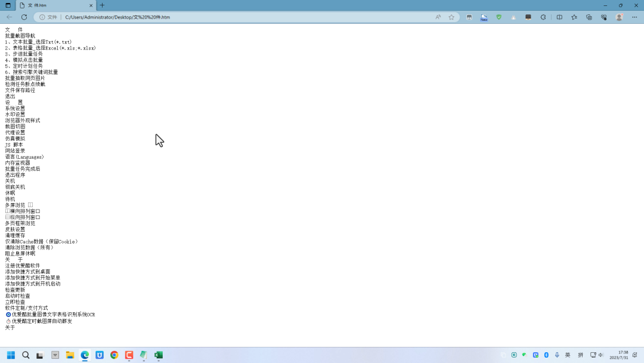Viewport: 644px width, 363px height.
Task: Click the 步进批量任务 line
Action: (24, 54)
